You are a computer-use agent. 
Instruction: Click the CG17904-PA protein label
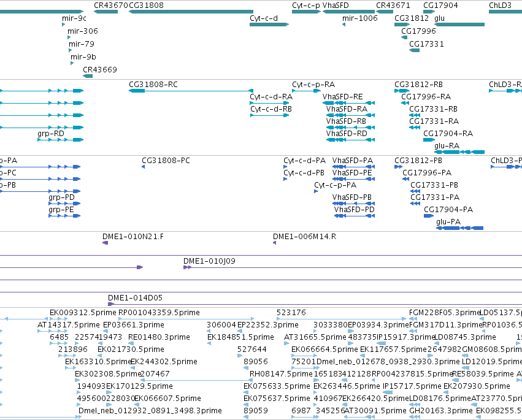point(448,210)
